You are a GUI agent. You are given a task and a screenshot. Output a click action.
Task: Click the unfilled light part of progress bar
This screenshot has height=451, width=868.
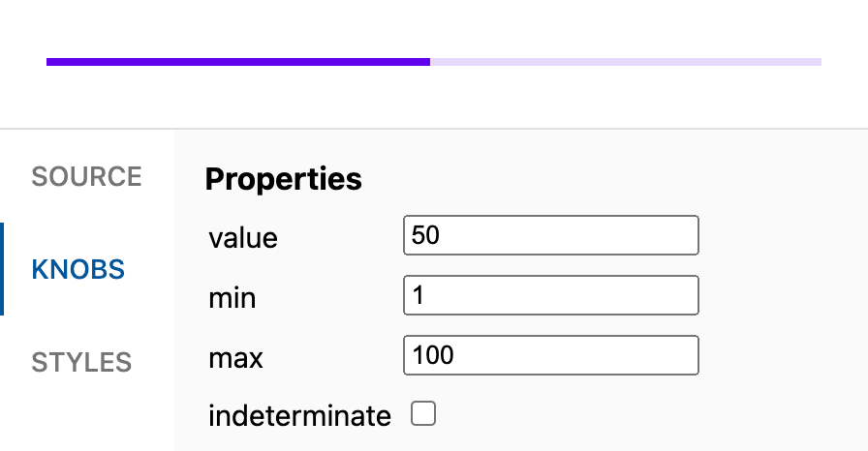[x=625, y=62]
